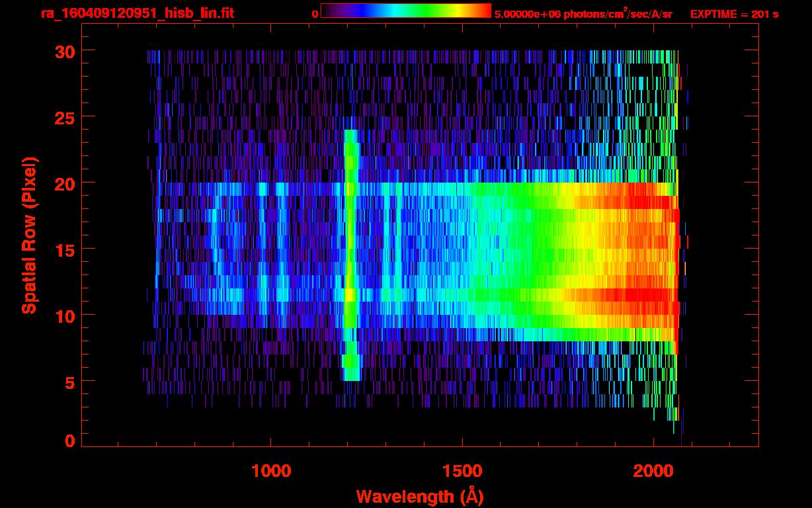Viewport: 812px width, 508px height.
Task: Click the Spatial Row (Pixel) axis title
Action: (x=28, y=235)
